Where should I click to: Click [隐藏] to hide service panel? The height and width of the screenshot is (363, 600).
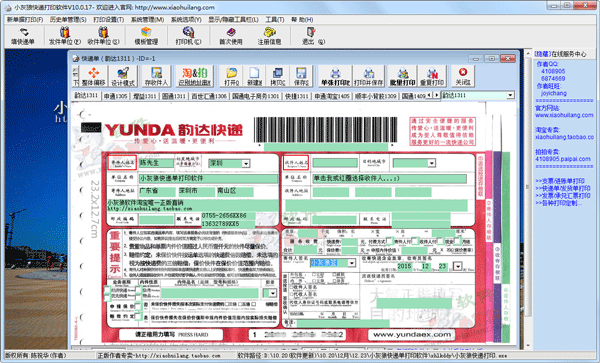tap(542, 54)
